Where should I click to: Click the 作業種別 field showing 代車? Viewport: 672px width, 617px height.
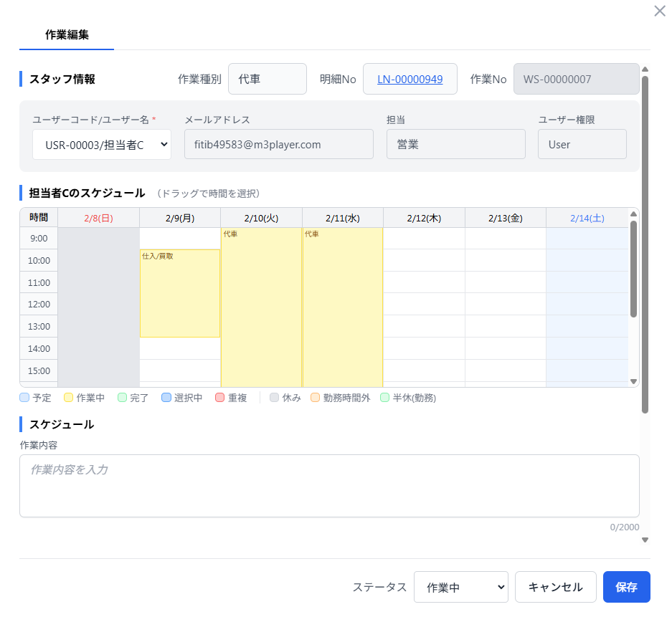point(267,79)
